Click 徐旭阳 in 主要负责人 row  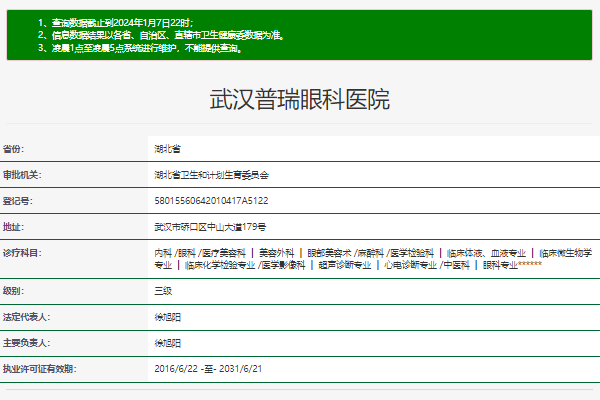coord(167,343)
